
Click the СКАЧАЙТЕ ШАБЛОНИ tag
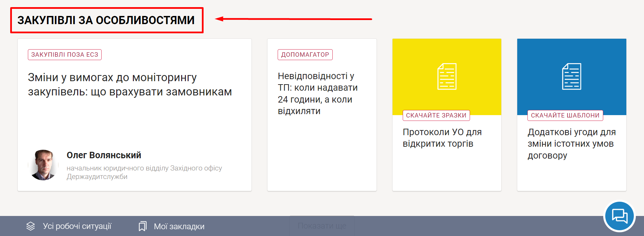pyautogui.click(x=565, y=115)
